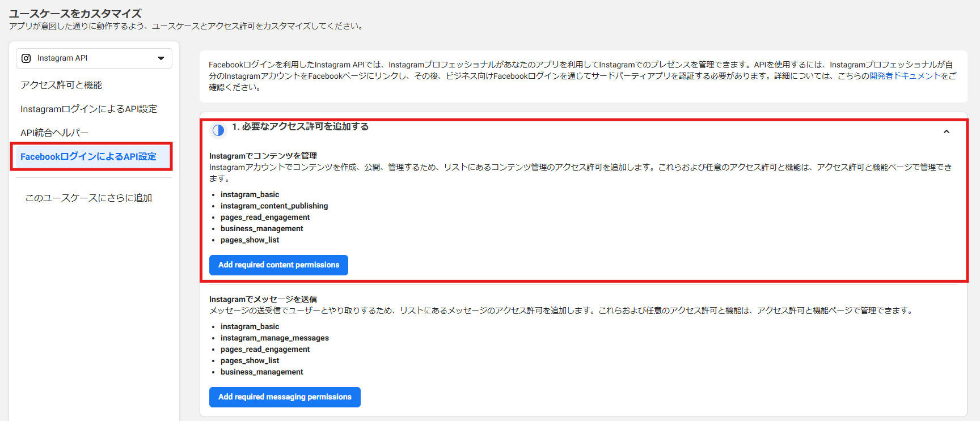Select アクセス許可と機能 in sidebar
Image resolution: width=980 pixels, height=421 pixels.
pyautogui.click(x=61, y=85)
